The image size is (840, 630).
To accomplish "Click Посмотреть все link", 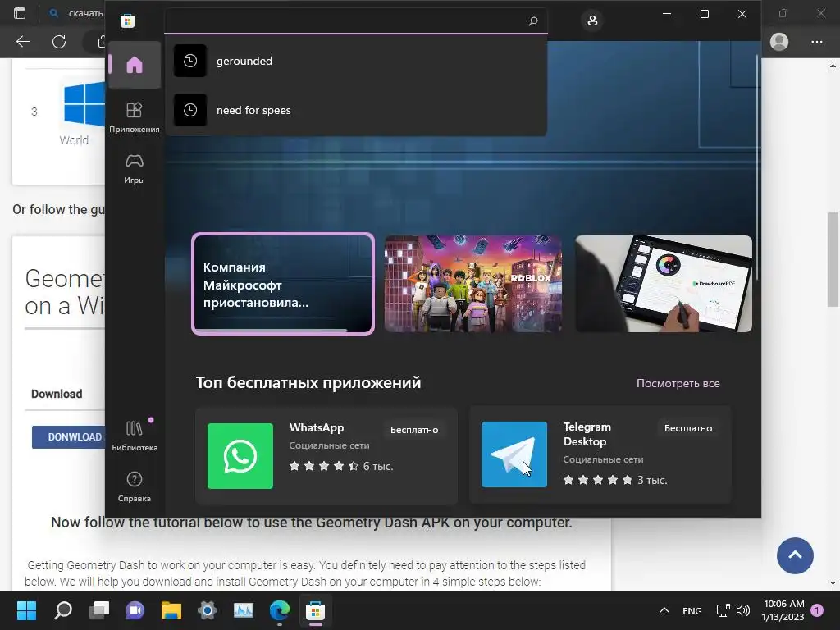I will point(678,383).
